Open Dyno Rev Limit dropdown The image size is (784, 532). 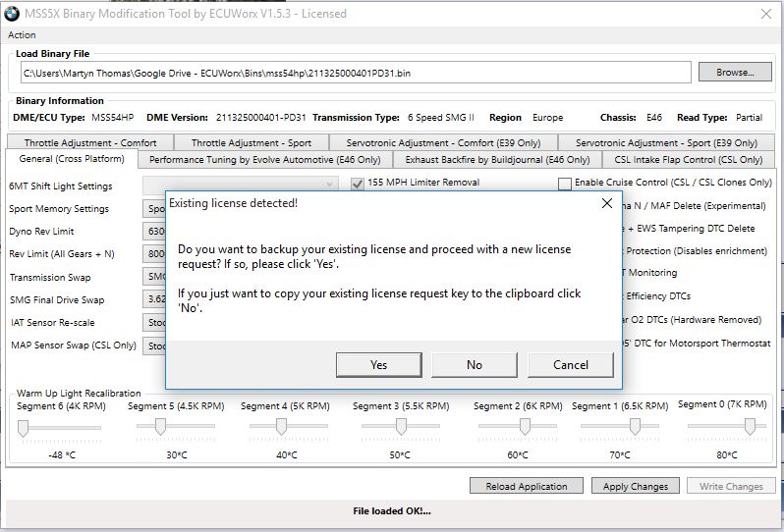[154, 232]
